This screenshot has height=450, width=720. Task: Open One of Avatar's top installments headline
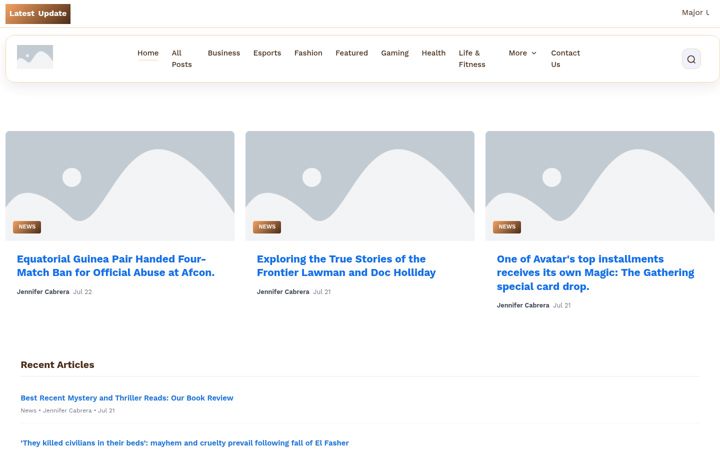(596, 273)
